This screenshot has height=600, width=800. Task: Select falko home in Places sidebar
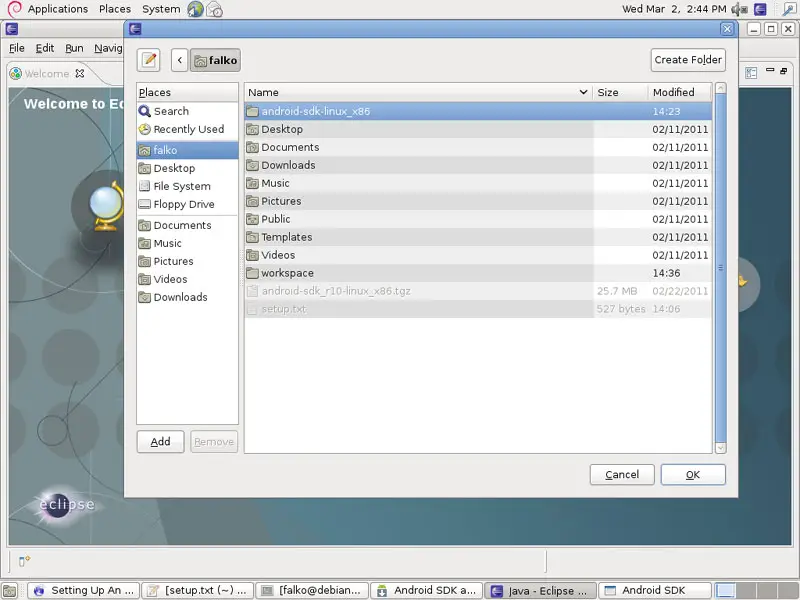[188, 150]
